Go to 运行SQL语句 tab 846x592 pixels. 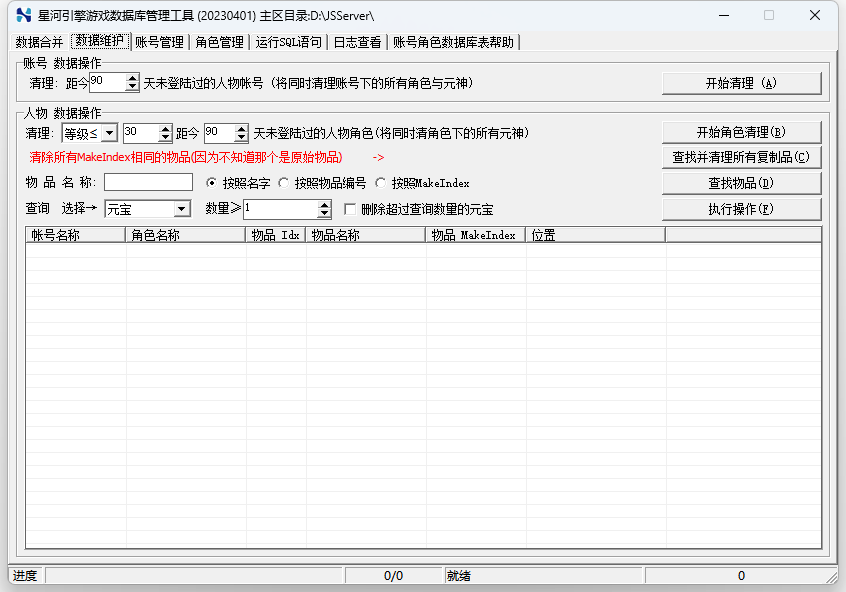pos(288,42)
